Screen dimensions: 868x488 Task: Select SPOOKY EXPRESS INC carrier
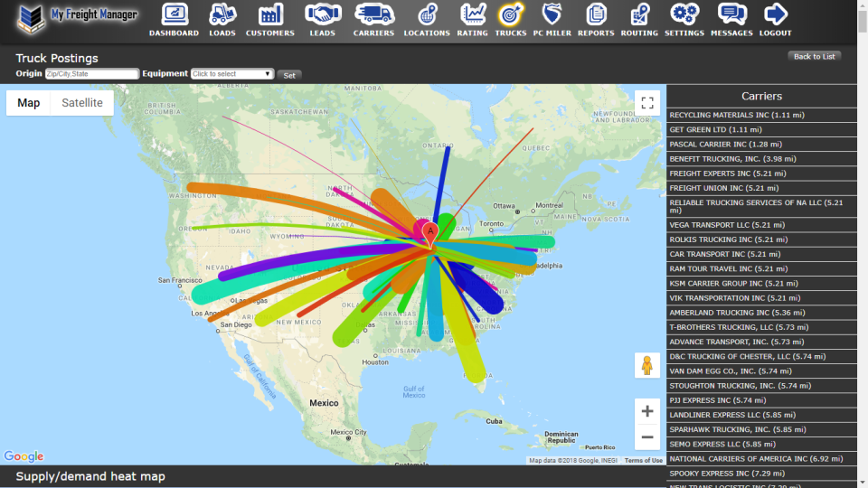point(761,474)
